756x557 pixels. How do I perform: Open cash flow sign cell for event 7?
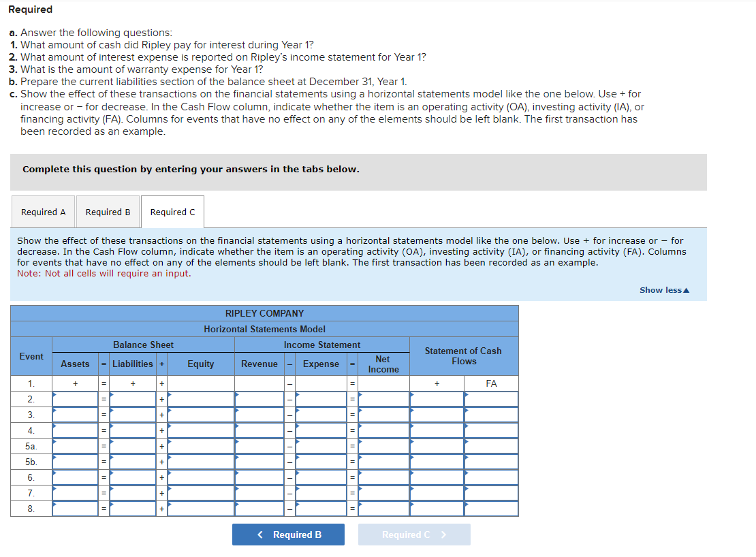(x=437, y=494)
